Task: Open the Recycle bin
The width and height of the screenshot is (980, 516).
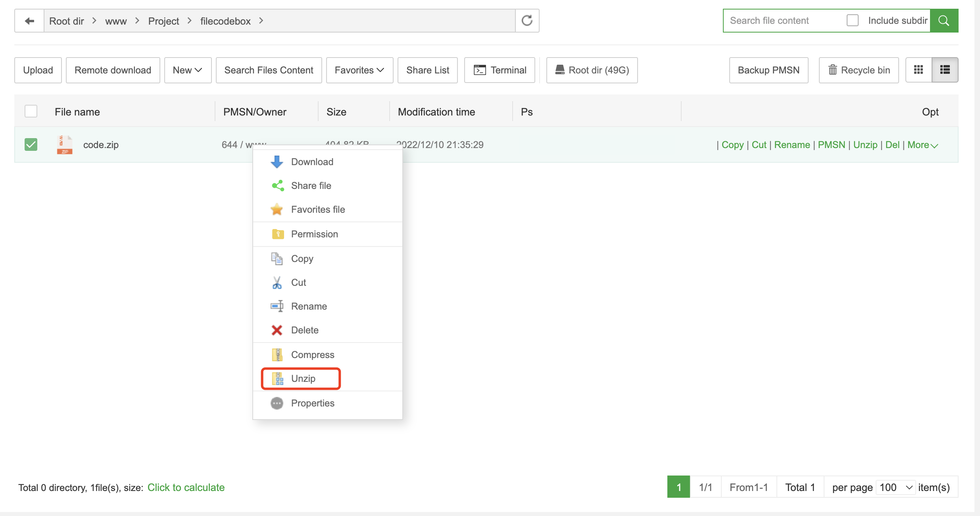Action: [x=859, y=70]
